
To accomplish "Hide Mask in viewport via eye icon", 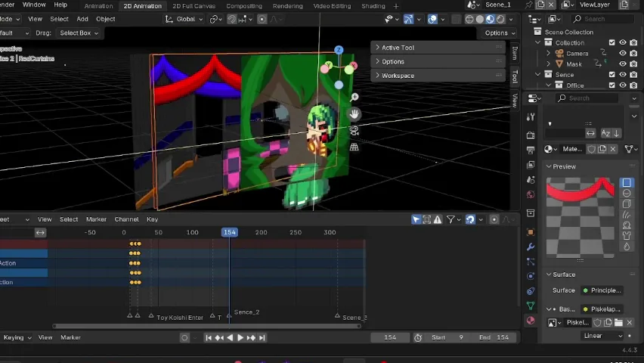I will pyautogui.click(x=623, y=64).
